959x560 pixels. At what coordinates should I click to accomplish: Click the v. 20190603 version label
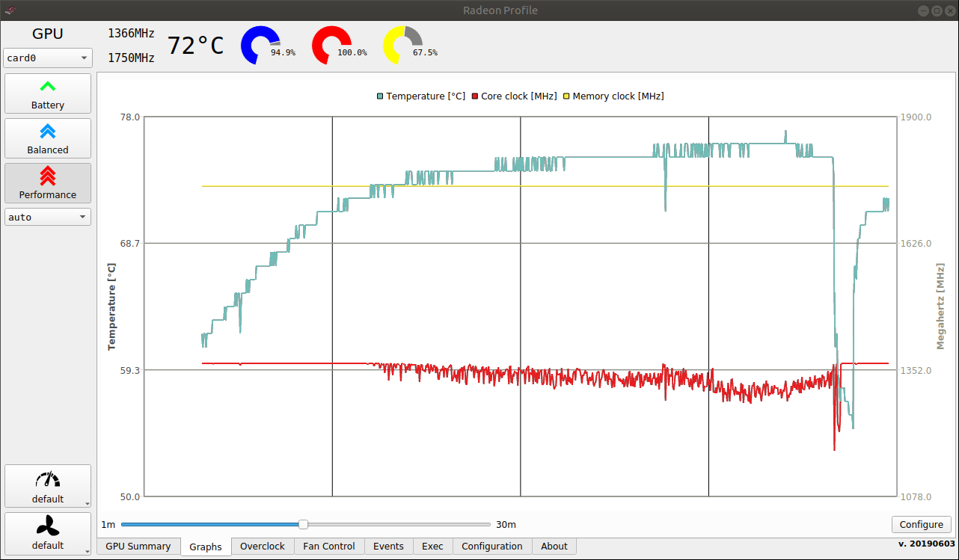[926, 544]
